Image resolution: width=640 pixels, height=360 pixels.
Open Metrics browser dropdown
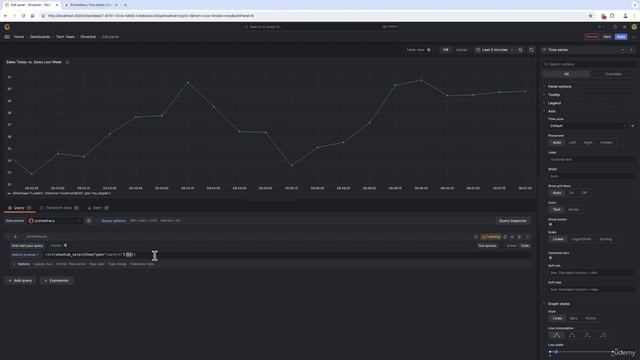tap(25, 255)
